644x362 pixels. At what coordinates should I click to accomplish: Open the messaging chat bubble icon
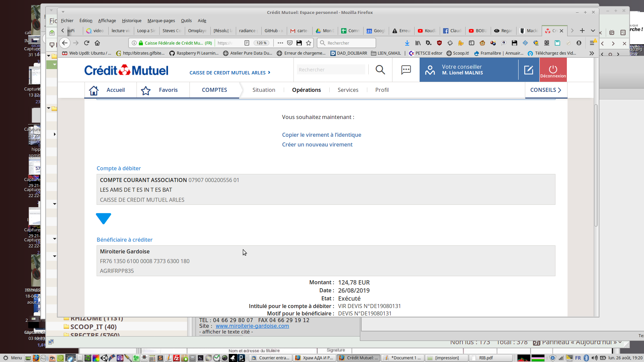pos(406,70)
